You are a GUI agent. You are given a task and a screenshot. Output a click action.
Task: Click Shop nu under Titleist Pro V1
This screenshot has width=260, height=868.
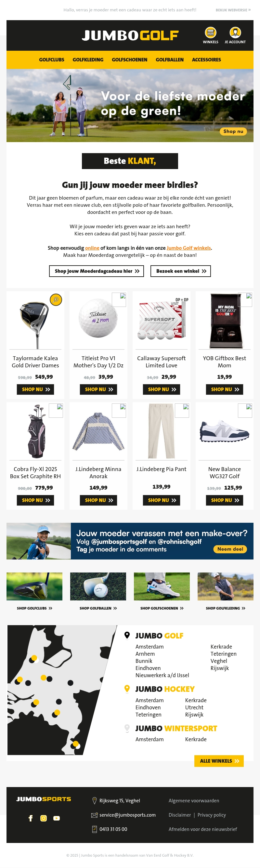tap(99, 389)
